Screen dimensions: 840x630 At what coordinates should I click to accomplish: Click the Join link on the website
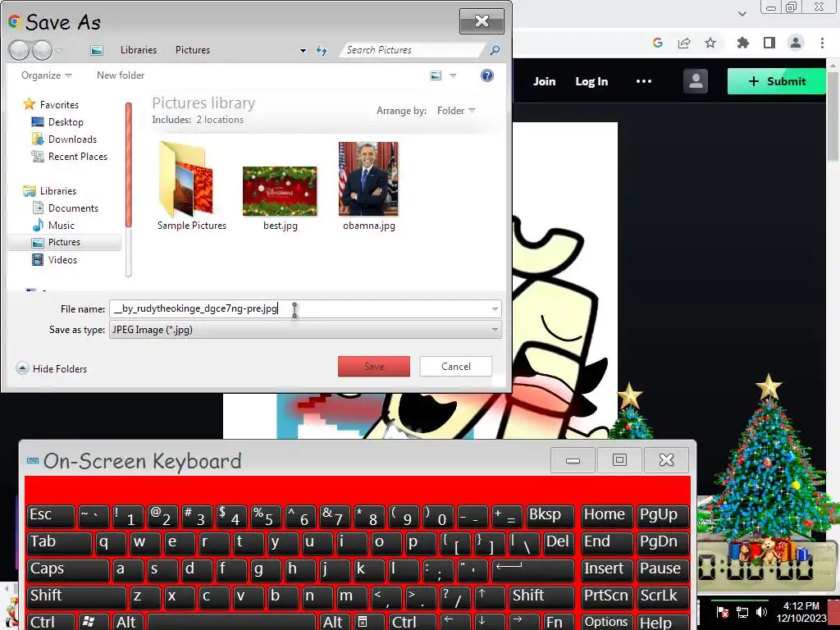545,81
